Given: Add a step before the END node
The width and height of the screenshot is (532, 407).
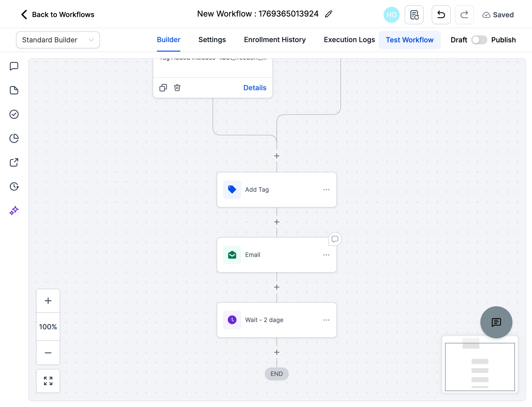Looking at the screenshot, I should coord(277,352).
